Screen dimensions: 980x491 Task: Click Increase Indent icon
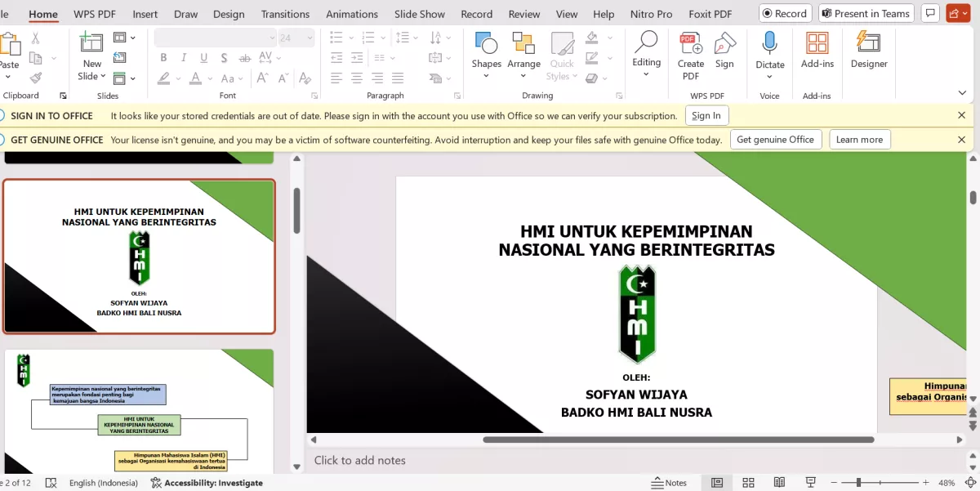pos(357,57)
